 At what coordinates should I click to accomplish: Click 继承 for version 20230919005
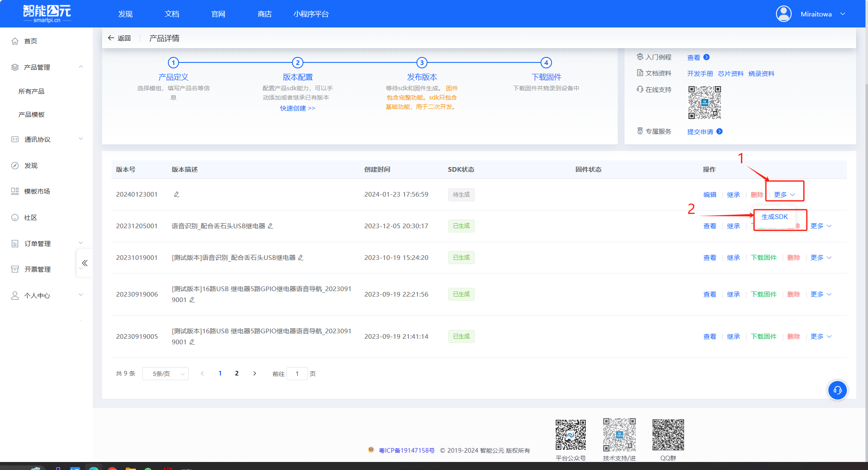pyautogui.click(x=733, y=336)
